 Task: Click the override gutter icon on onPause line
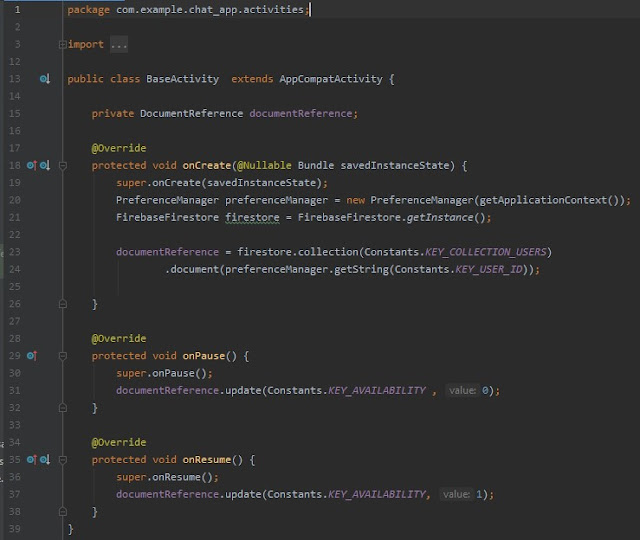point(32,356)
